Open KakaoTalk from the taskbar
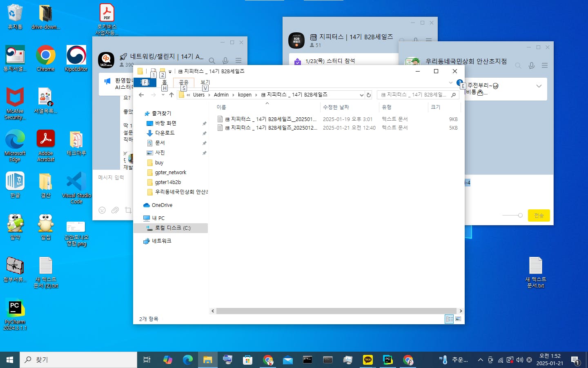Image resolution: width=588 pixels, height=368 pixels. pyautogui.click(x=368, y=360)
